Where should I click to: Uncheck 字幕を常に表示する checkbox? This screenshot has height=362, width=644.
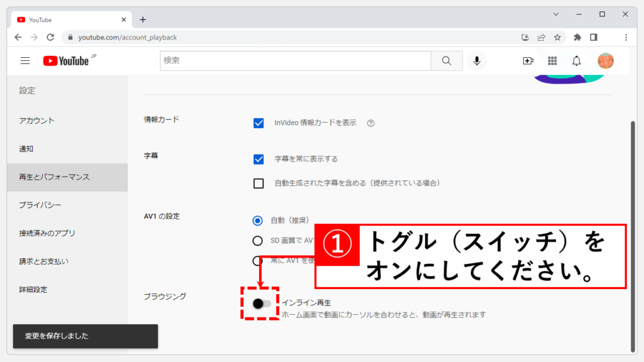[x=258, y=159]
